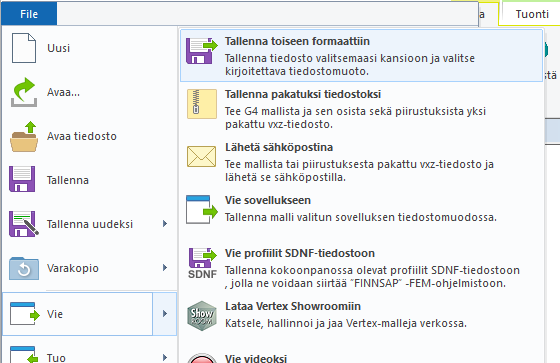Select Tallenna toiseen formaattiin entry
Screen dimensions: 560x363
(x=362, y=56)
